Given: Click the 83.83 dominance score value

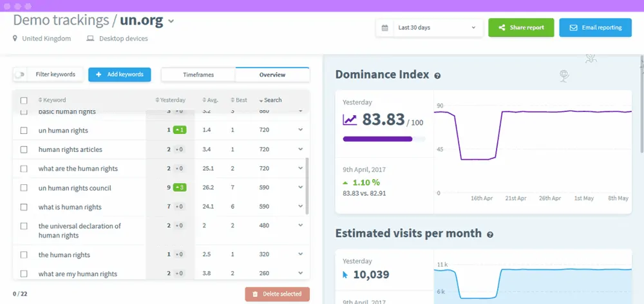Looking at the screenshot, I should [x=384, y=120].
